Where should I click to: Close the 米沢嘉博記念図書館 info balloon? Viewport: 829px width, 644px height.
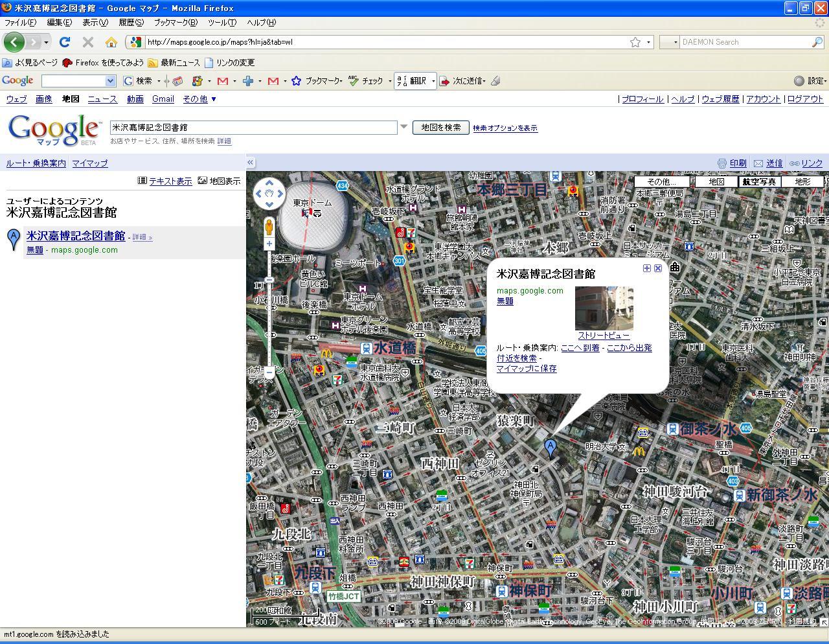(x=658, y=268)
